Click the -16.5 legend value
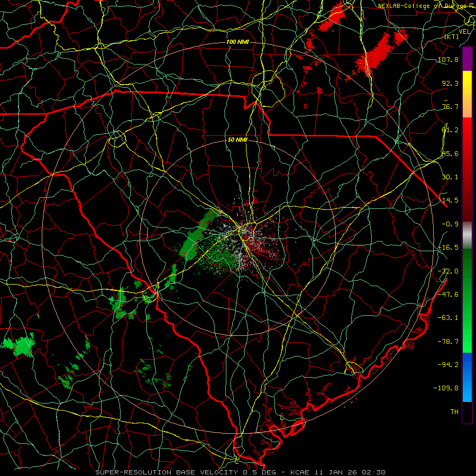This screenshot has height=476, width=476. 448,248
